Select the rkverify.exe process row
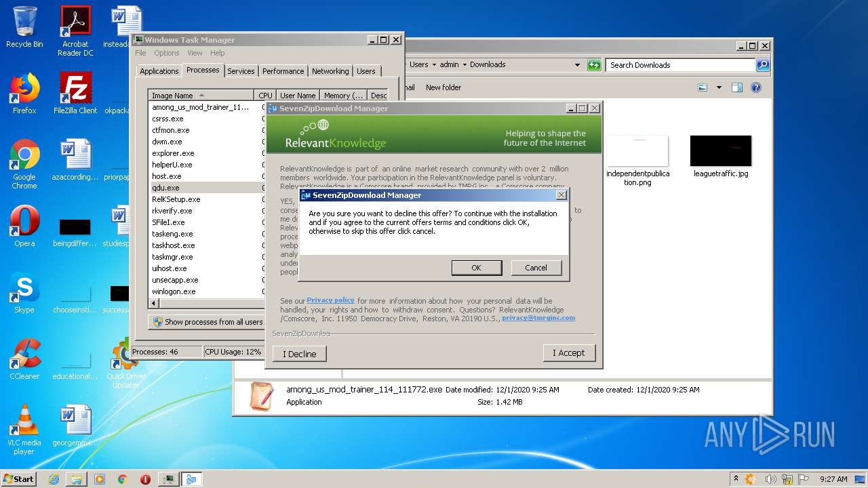The height and width of the screenshot is (488, 868). (x=207, y=211)
